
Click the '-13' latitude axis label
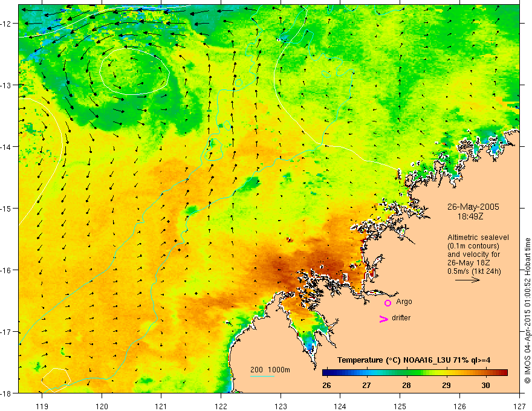[x=7, y=85]
